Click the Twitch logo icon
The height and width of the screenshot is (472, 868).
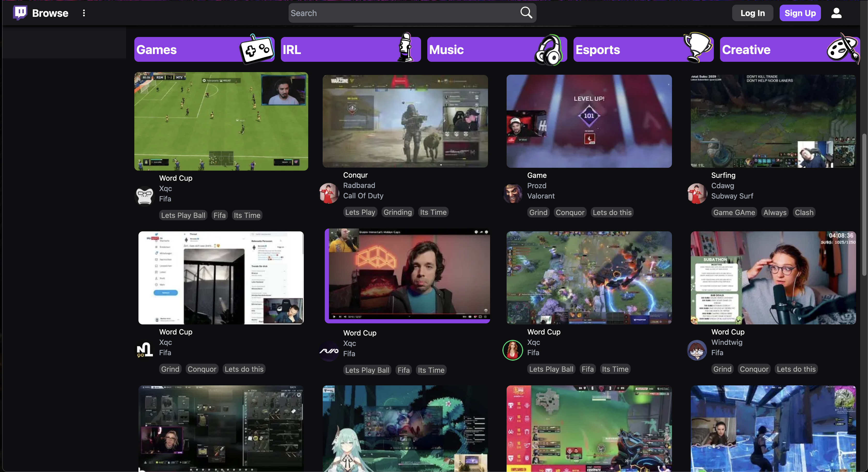[20, 13]
